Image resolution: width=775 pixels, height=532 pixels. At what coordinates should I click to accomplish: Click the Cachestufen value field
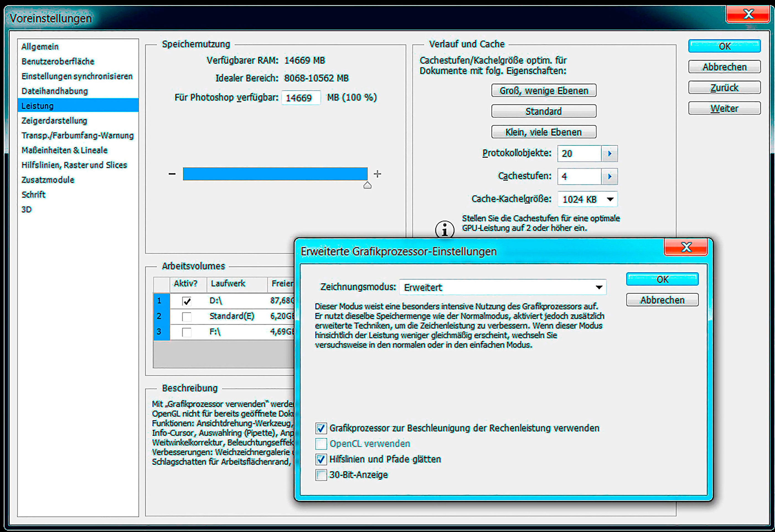click(579, 176)
